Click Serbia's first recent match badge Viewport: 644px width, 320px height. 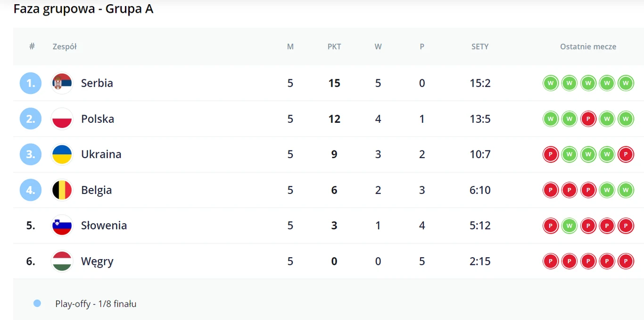tap(550, 83)
